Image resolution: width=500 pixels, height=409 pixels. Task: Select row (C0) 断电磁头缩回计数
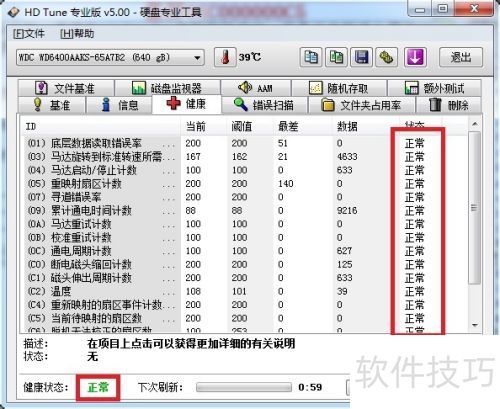(243, 265)
